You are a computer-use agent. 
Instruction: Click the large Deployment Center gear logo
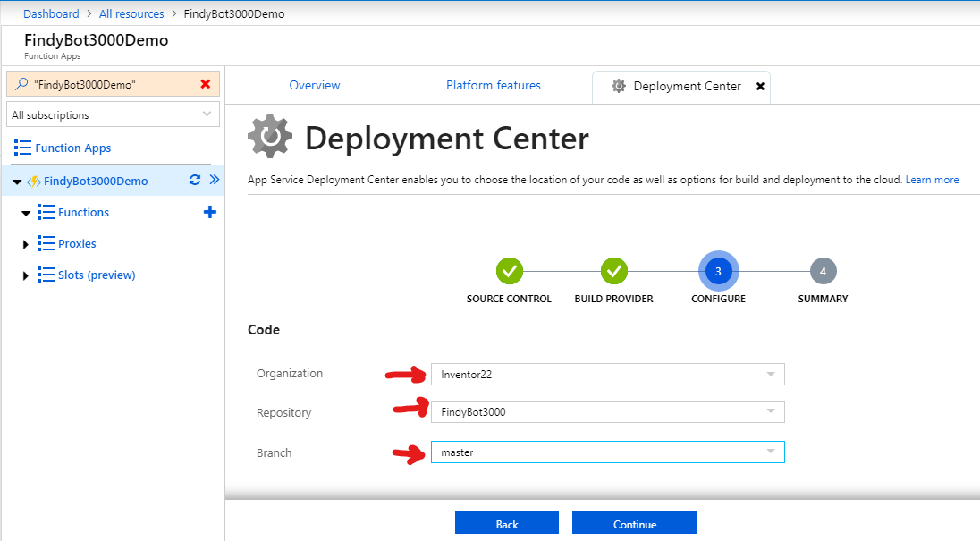pyautogui.click(x=270, y=136)
